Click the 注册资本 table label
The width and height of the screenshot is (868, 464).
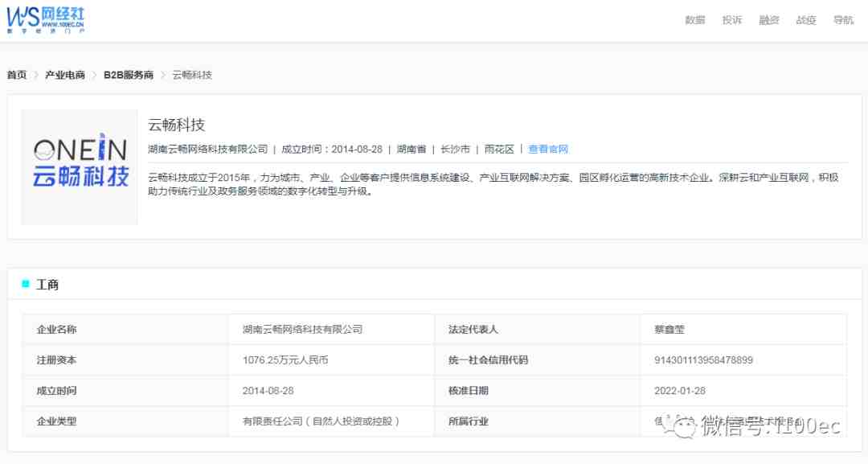click(x=56, y=360)
